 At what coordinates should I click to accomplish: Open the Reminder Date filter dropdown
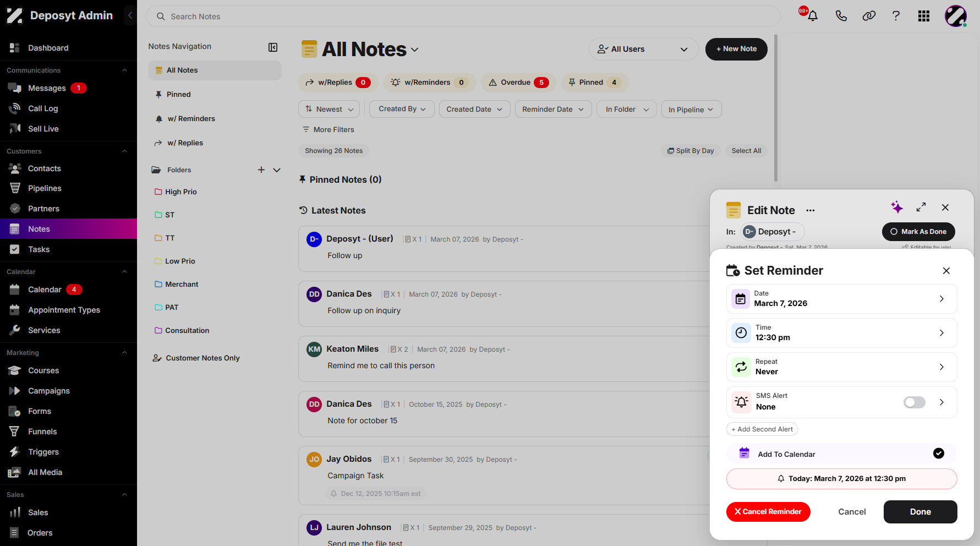point(553,109)
